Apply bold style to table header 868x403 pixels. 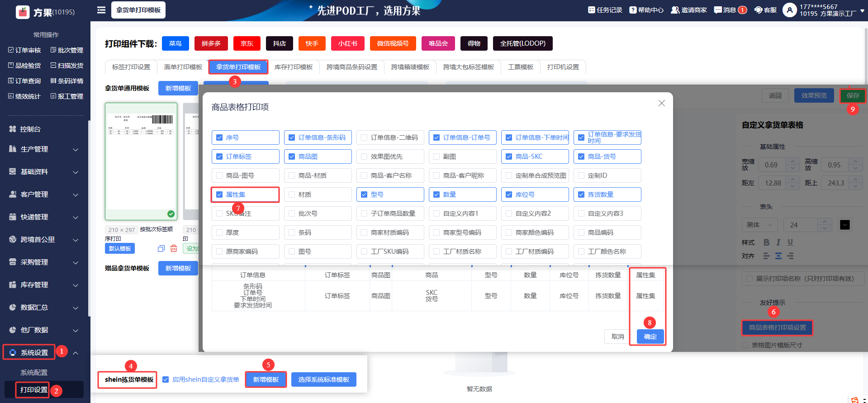click(x=766, y=242)
